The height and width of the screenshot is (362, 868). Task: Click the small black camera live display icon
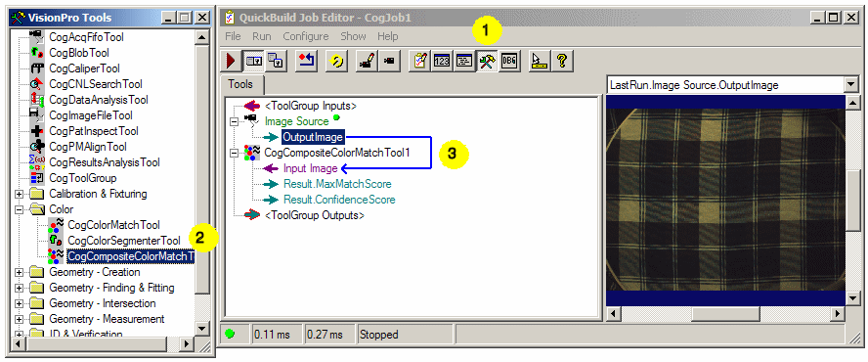pyautogui.click(x=389, y=61)
